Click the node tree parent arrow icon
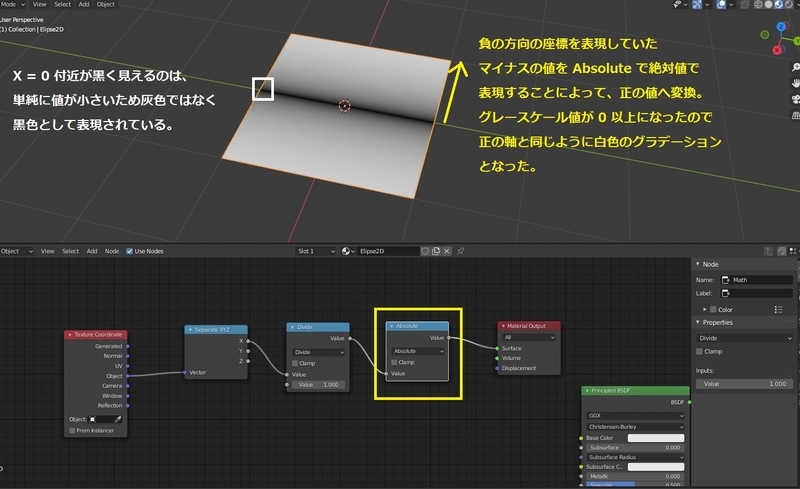800x489 pixels. 768,251
